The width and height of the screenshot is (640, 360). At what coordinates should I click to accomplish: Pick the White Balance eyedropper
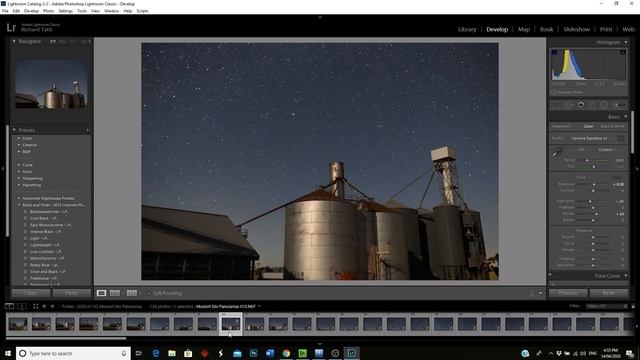click(x=557, y=153)
